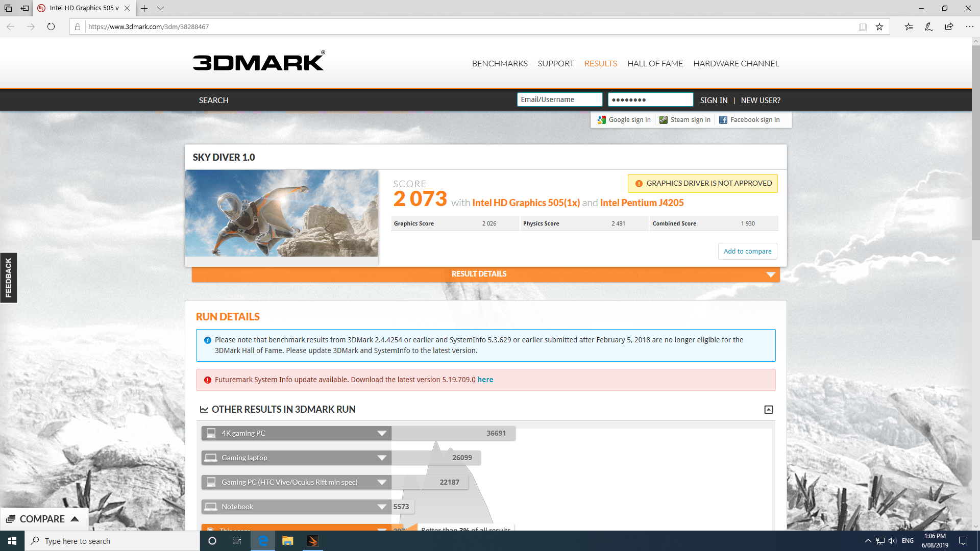Open Task View icon
This screenshot has height=551, width=980.
point(237,541)
